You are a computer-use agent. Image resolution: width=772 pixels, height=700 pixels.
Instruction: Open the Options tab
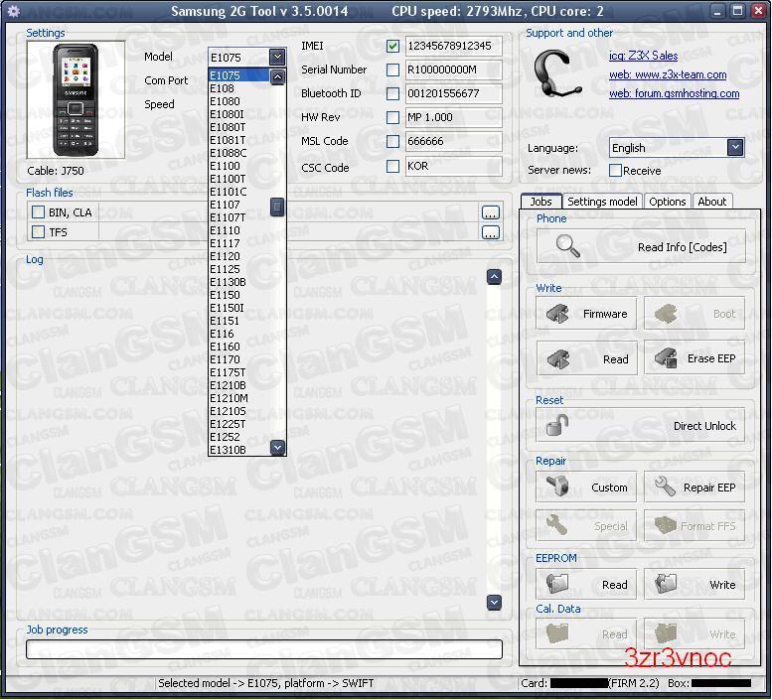tap(667, 202)
